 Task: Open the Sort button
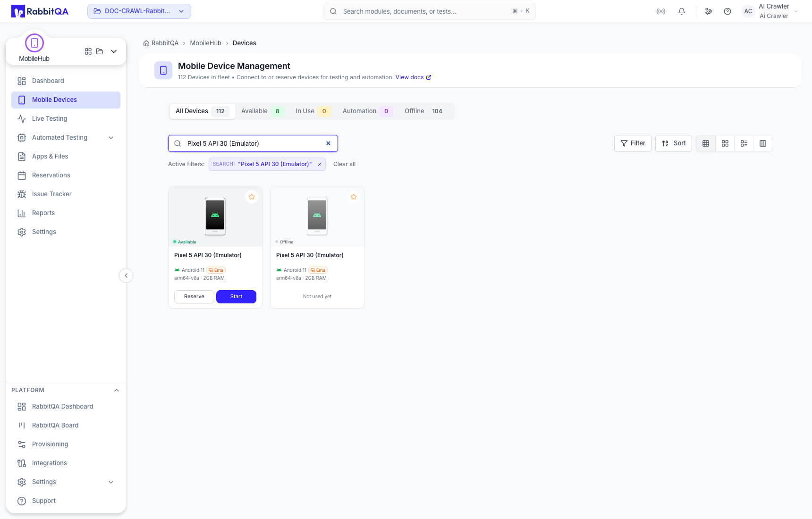pyautogui.click(x=674, y=143)
